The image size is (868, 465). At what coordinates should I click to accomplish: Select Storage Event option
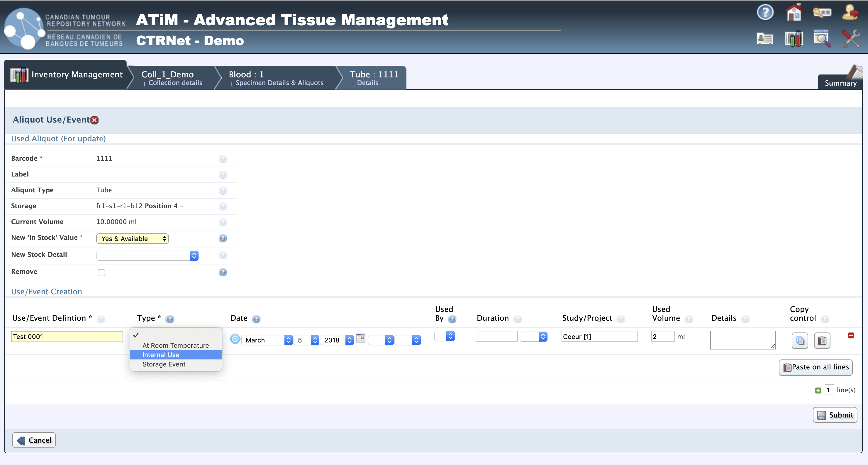(x=164, y=364)
